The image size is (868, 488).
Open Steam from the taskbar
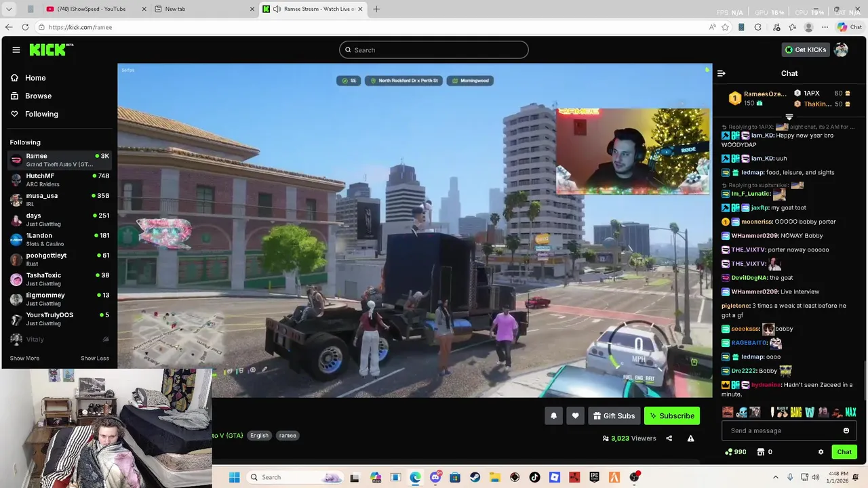coord(475,477)
